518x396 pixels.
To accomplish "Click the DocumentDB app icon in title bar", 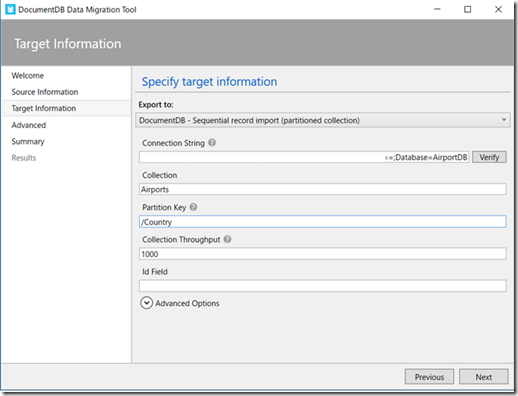I will point(10,9).
